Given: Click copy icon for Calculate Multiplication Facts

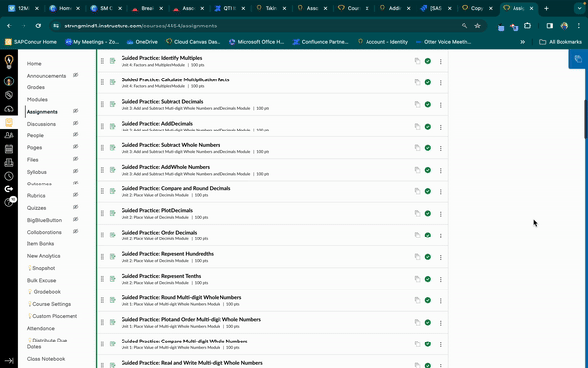Looking at the screenshot, I should [417, 82].
